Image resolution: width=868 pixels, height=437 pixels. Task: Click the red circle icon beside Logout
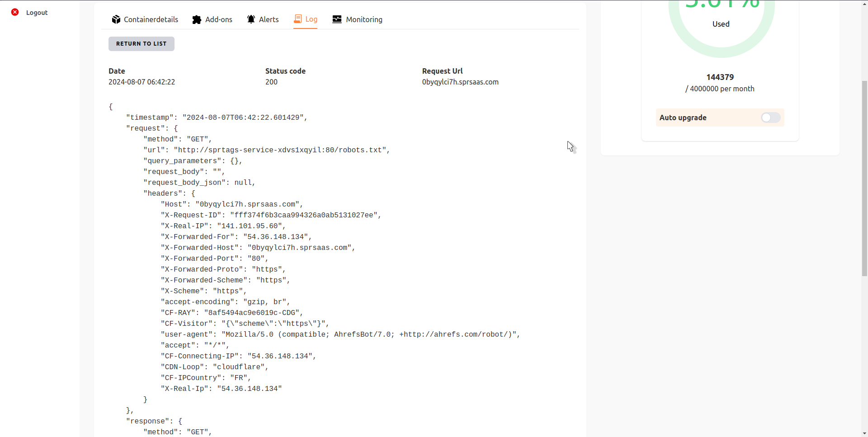point(15,12)
